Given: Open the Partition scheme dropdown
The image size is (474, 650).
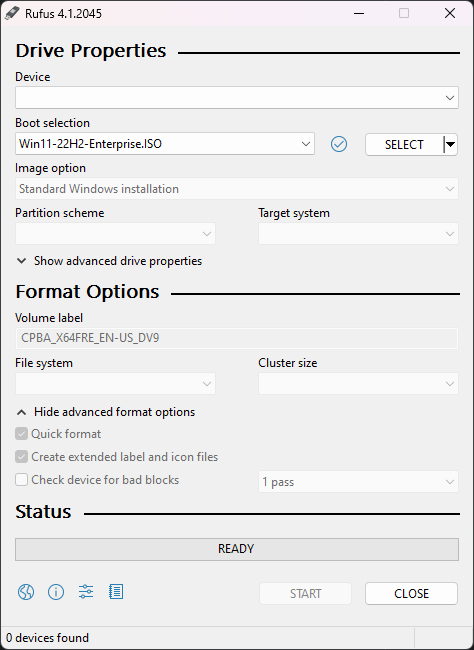Looking at the screenshot, I should (115, 234).
